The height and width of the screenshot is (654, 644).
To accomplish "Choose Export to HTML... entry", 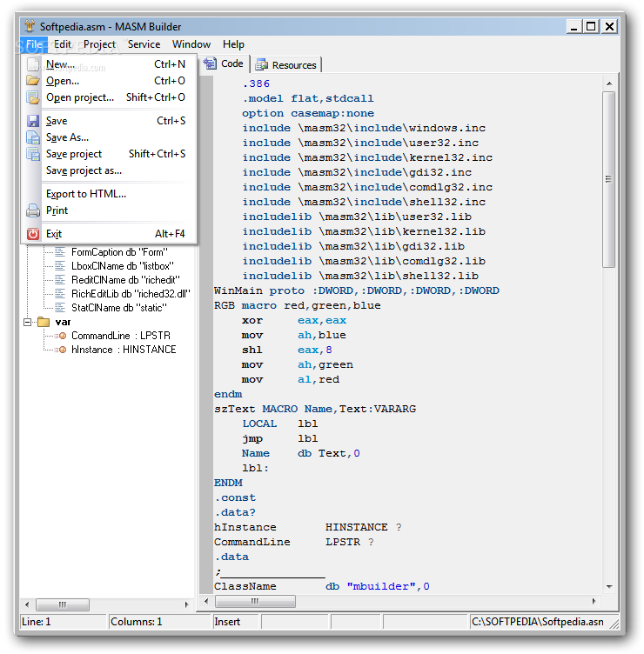I will (x=110, y=194).
